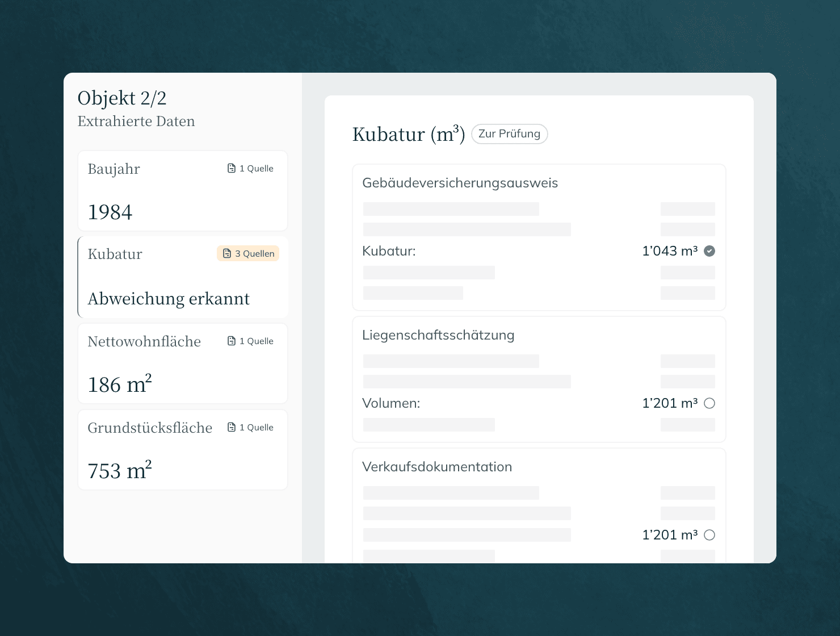This screenshot has width=840, height=636.
Task: Click the 1984 Baujahr value
Action: [110, 212]
